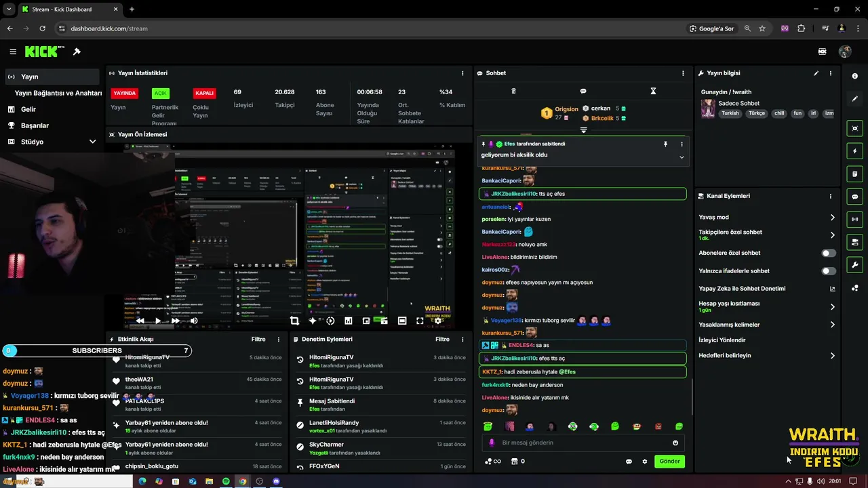Click the fullscreen icon in stream preview
868x488 pixels.
point(420,321)
